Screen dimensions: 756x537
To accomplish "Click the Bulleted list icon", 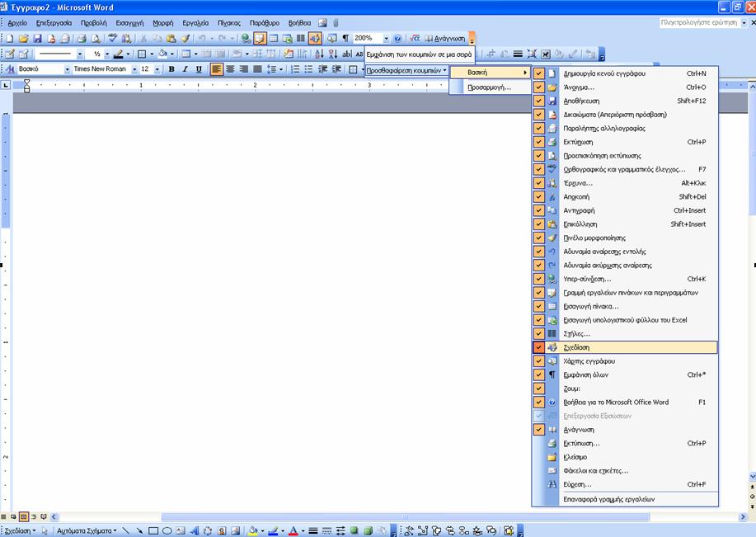I will tap(308, 69).
